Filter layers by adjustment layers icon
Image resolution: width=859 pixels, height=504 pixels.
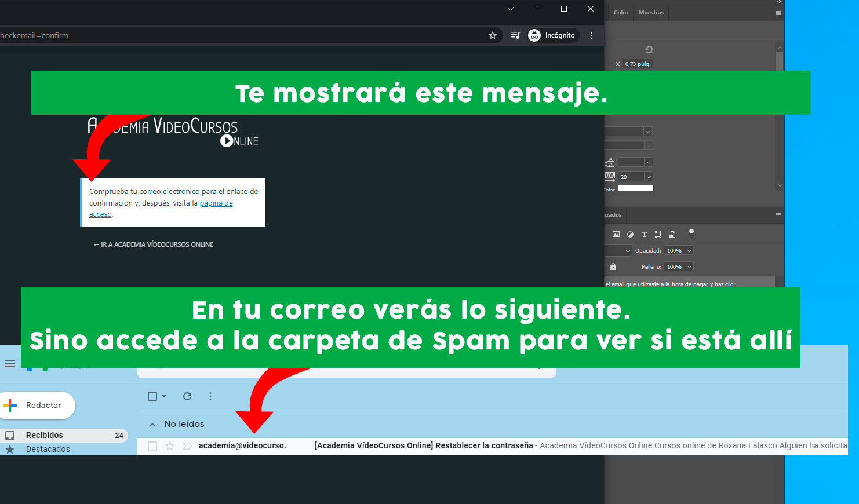point(630,234)
